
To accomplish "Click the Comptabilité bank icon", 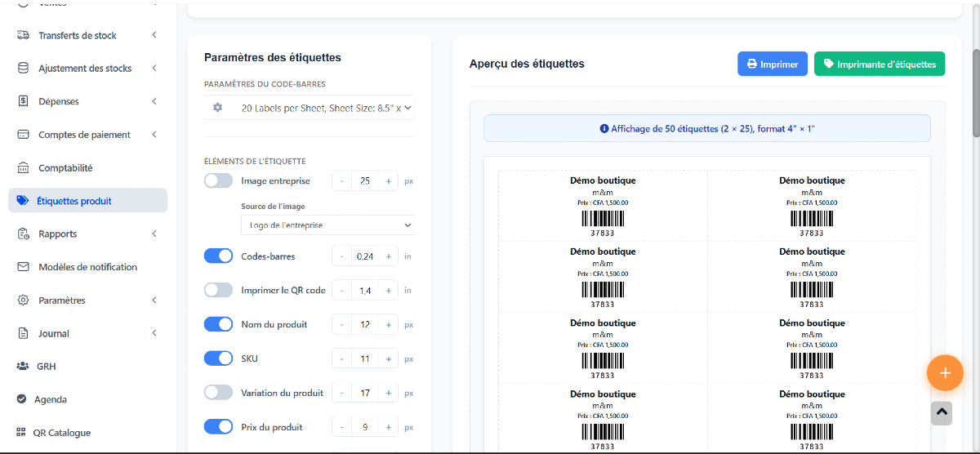I will coord(23,167).
